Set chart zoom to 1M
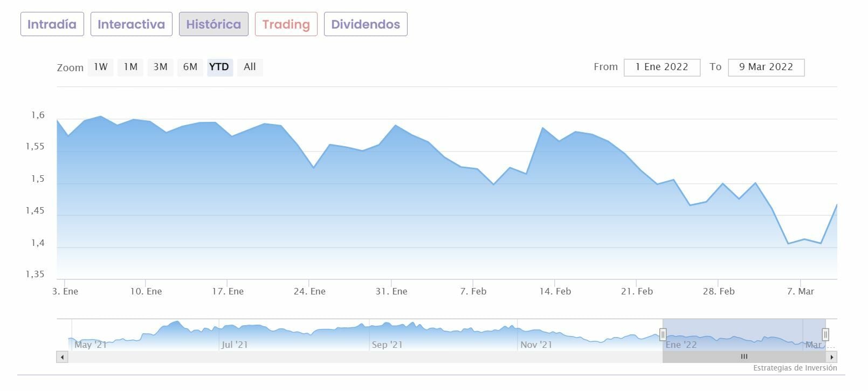The image size is (868, 391). (130, 67)
